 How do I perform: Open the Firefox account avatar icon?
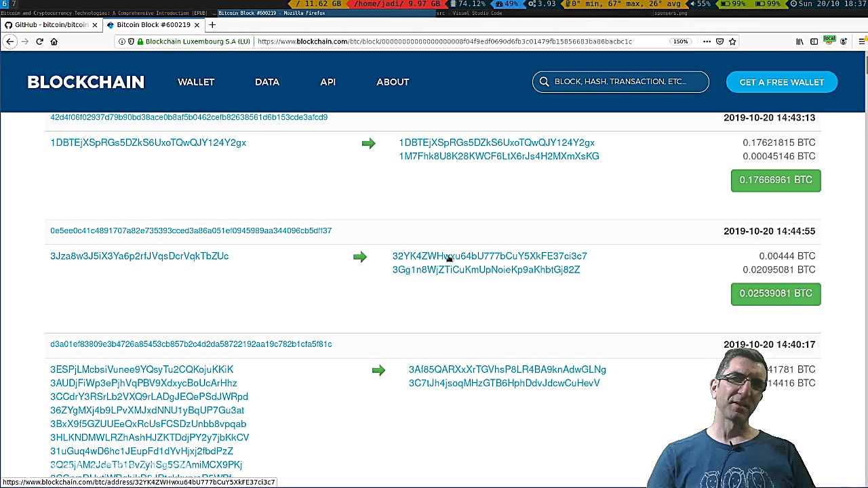(844, 41)
